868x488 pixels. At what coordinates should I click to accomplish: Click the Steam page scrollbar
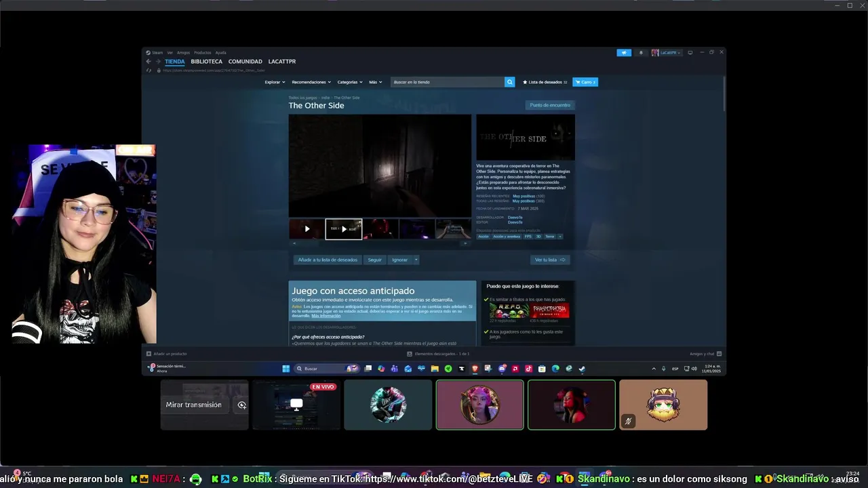point(724,95)
